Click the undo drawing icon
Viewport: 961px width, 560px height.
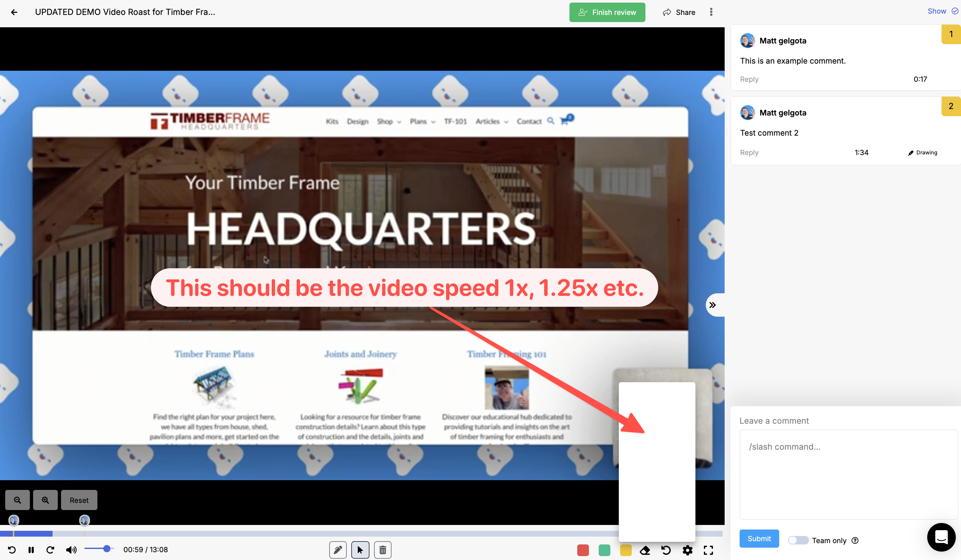(x=666, y=550)
